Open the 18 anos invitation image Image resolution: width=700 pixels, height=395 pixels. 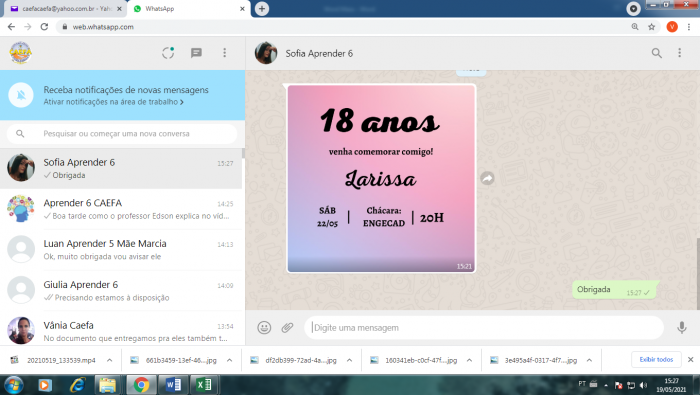point(381,178)
